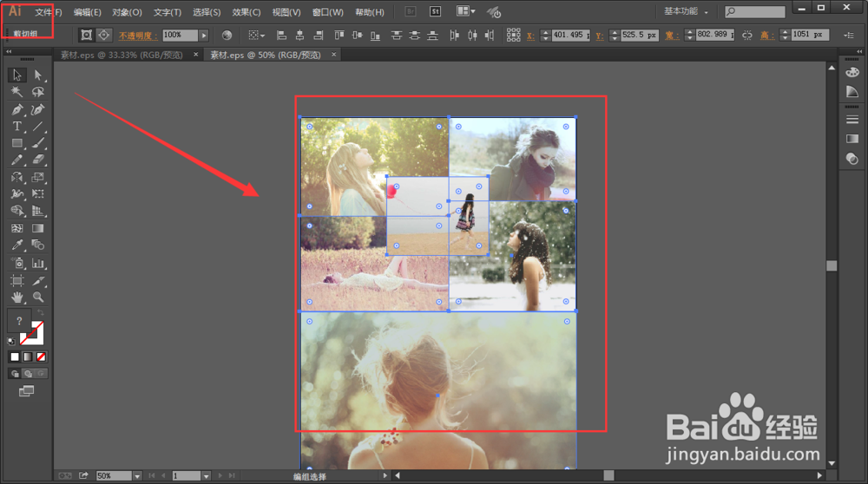Select the Paintbrush tool
The image size is (868, 484).
[x=37, y=143]
